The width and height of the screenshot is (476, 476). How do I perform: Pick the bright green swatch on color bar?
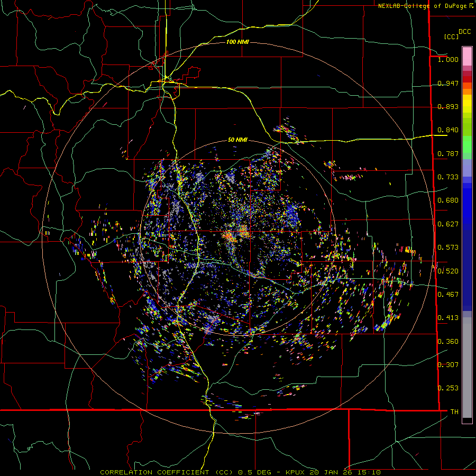coord(467,144)
